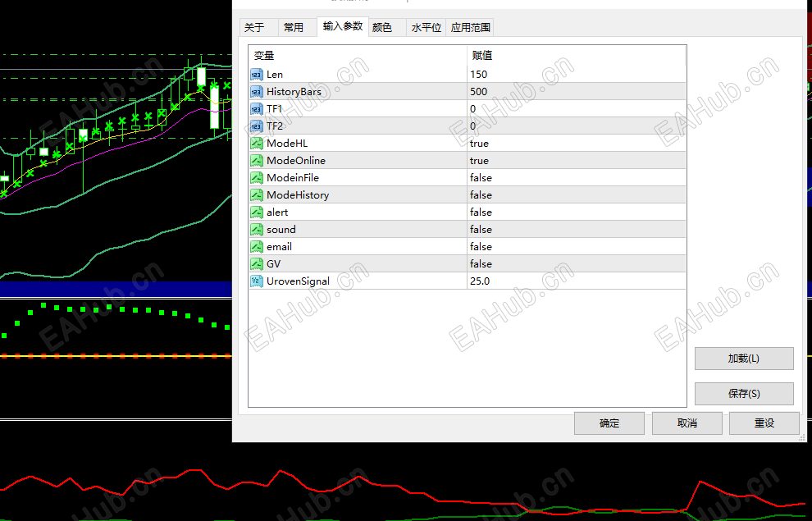The image size is (812, 521).
Task: Change the GV value false
Action: pos(577,263)
